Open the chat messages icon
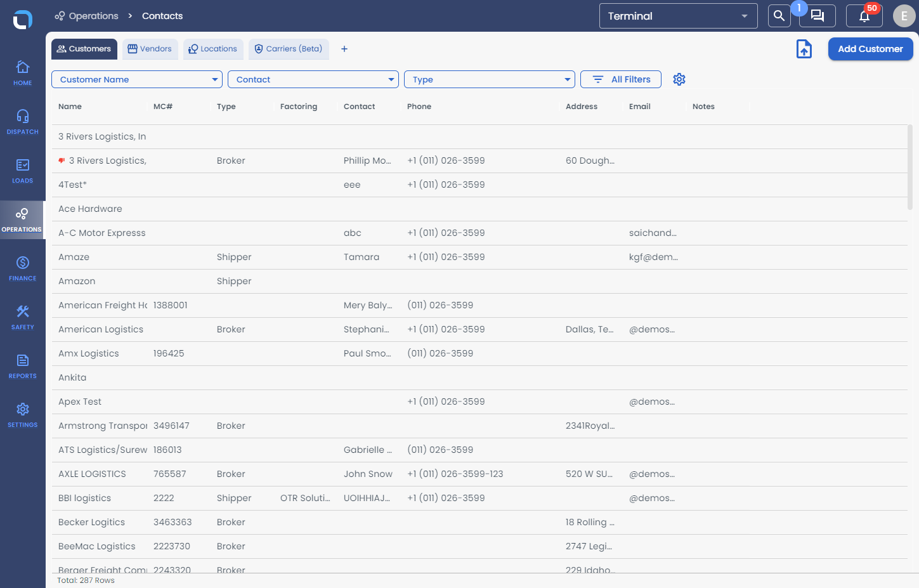 pyautogui.click(x=817, y=16)
